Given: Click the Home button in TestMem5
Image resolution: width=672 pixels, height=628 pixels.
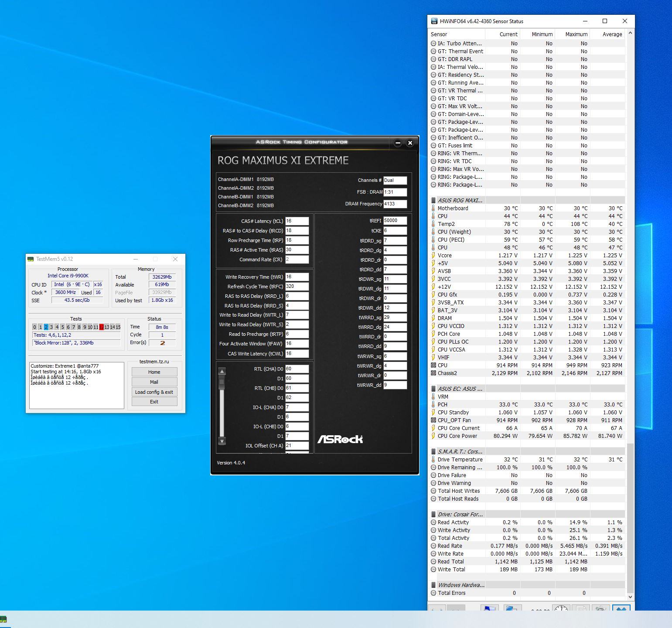Looking at the screenshot, I should pos(154,372).
